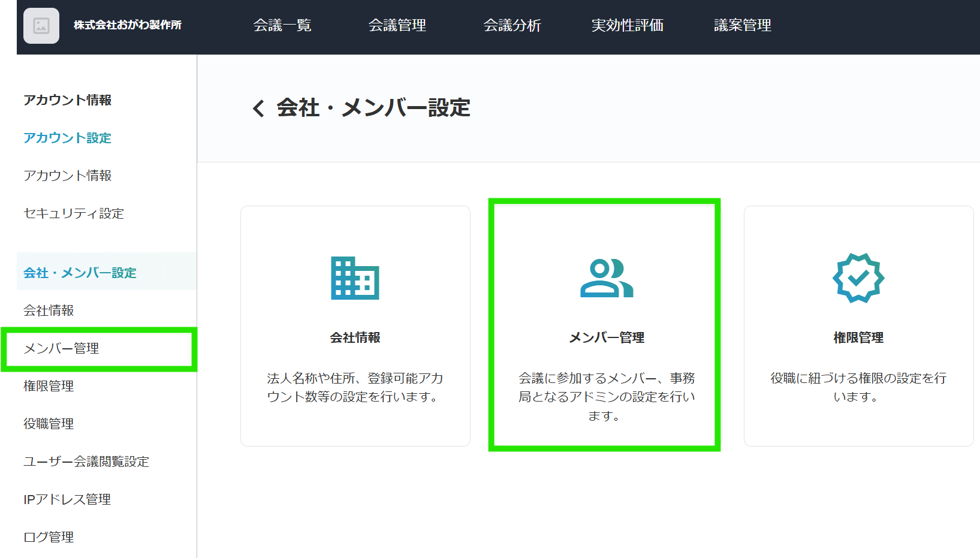Select 会議分析 from the navigation bar
The width and height of the screenshot is (980, 558).
point(512,26)
